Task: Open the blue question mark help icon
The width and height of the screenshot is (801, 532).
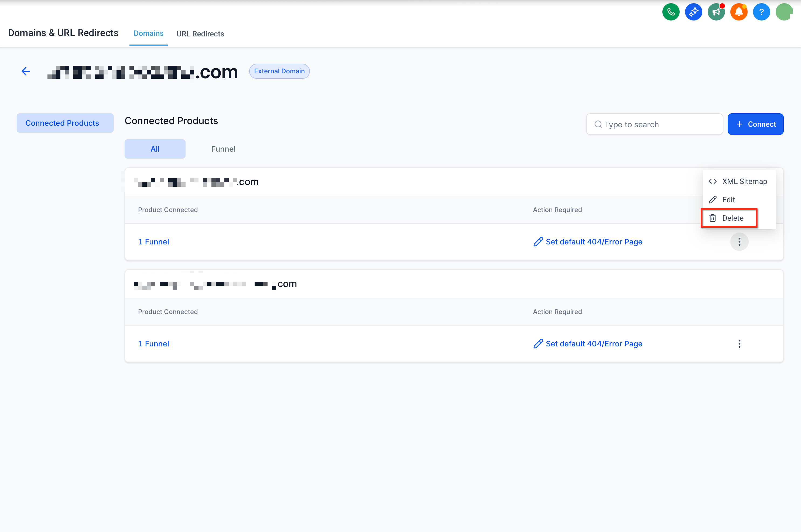Action: tap(761, 12)
